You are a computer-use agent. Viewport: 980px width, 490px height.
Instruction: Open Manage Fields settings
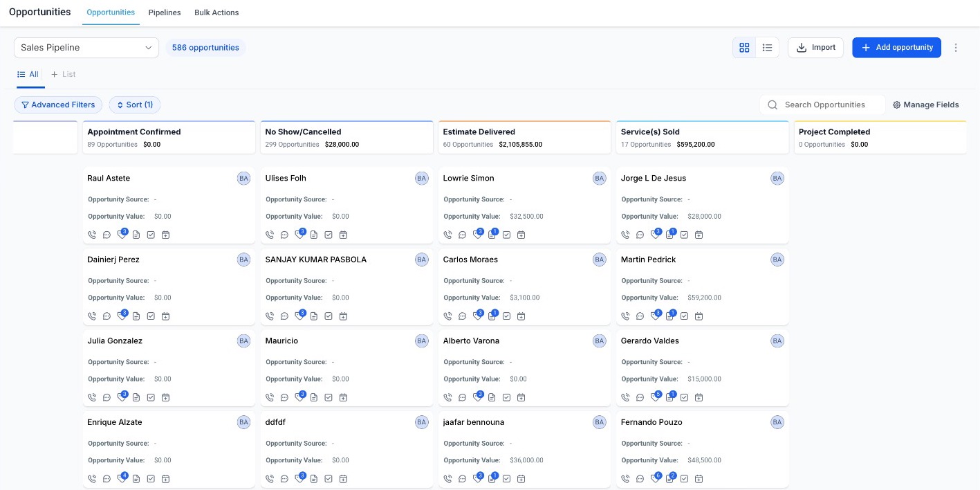[925, 105]
